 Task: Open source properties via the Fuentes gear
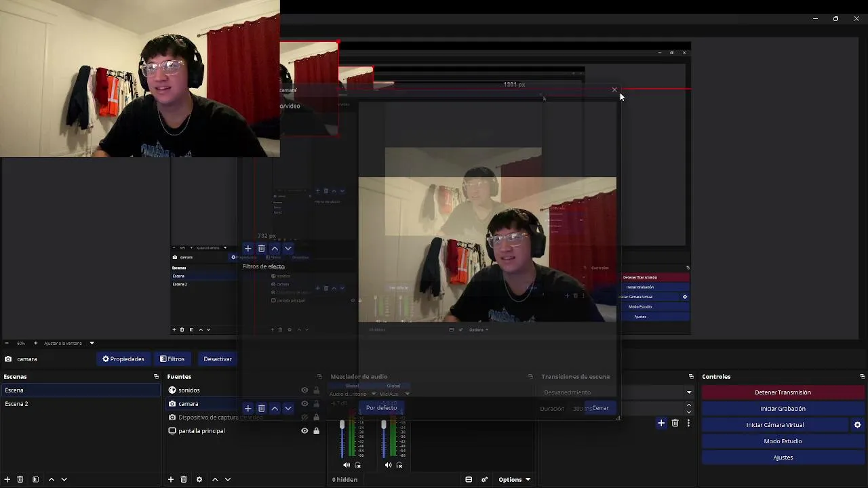point(199,479)
